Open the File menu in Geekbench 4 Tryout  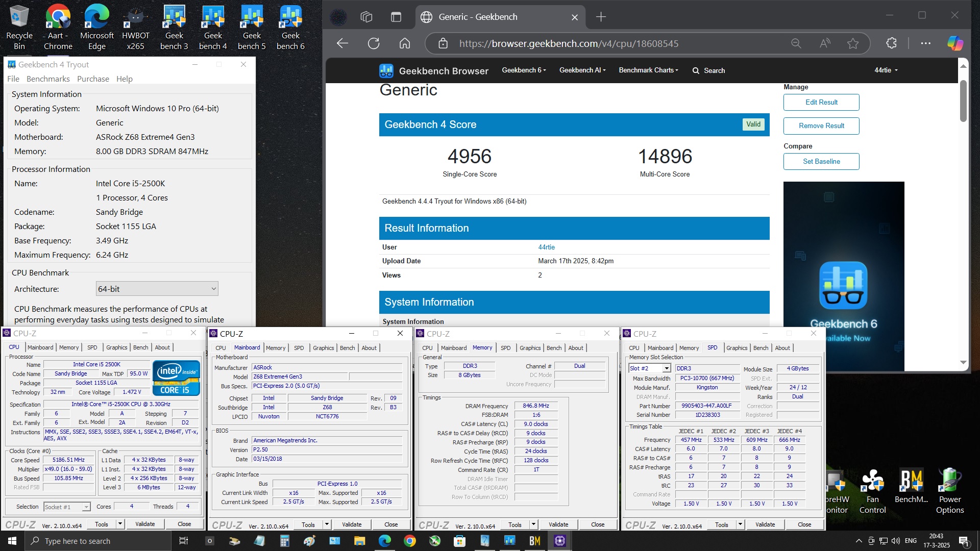(x=13, y=79)
